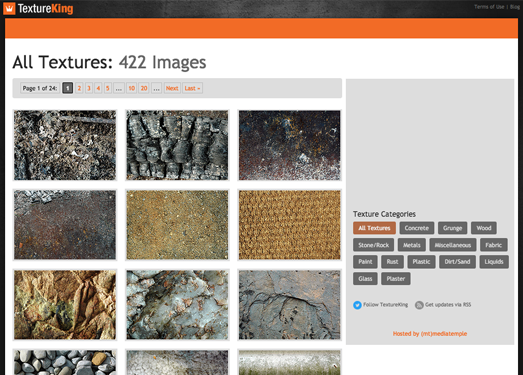Click the TextureKing crown logo icon
Screen dimensions: 523x375
point(9,9)
